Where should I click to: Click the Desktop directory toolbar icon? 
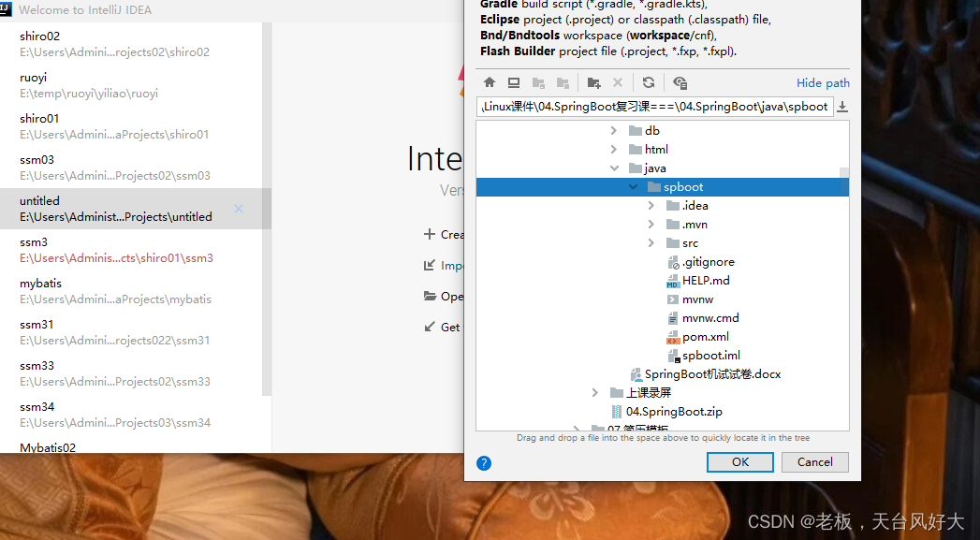(x=514, y=82)
